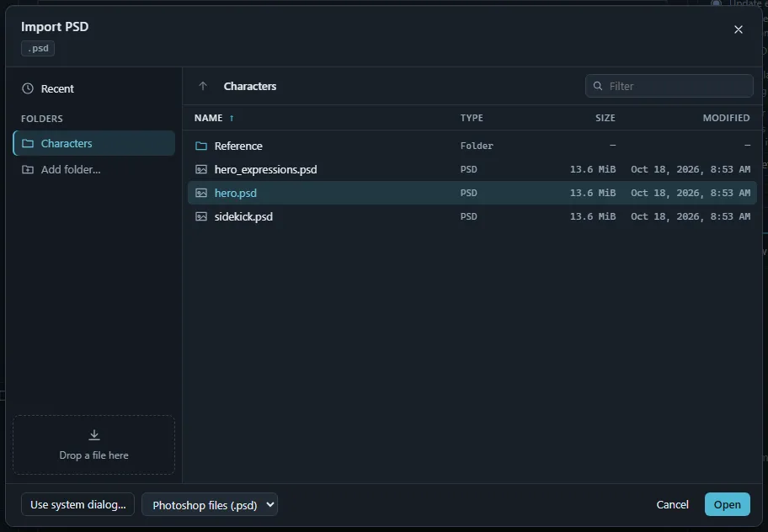
Task: Select the file hero_expressions.psd
Action: [x=472, y=169]
